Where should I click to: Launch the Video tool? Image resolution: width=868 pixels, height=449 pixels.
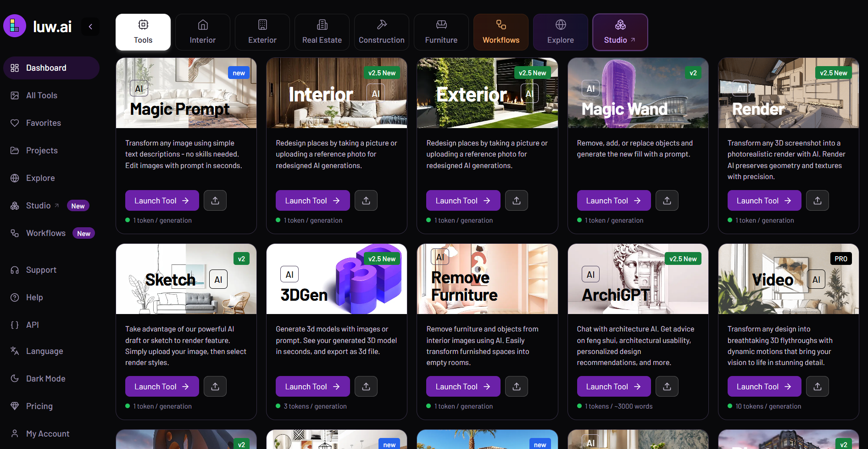[x=764, y=387]
